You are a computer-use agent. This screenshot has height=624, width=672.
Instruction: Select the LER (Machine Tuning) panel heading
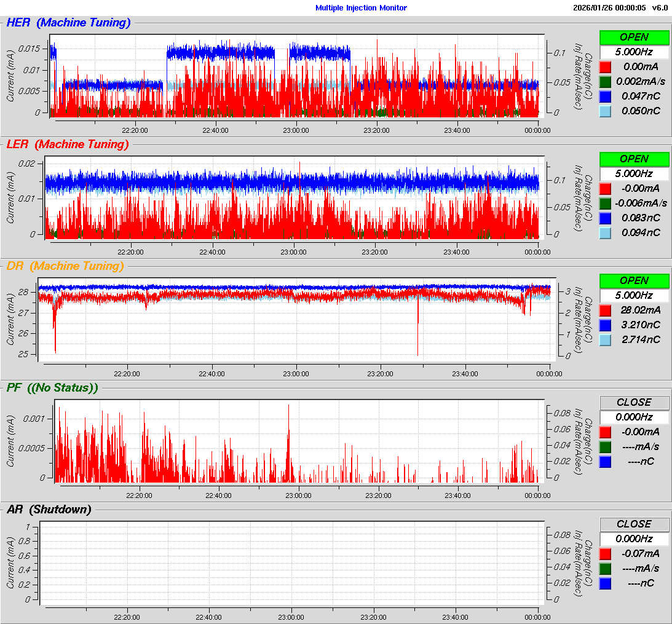point(68,144)
